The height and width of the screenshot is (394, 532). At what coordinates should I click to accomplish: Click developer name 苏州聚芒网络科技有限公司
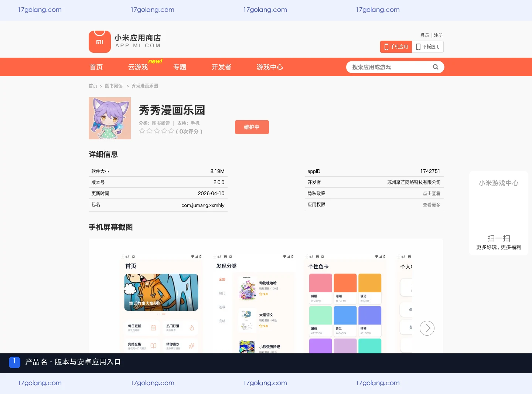click(x=414, y=182)
